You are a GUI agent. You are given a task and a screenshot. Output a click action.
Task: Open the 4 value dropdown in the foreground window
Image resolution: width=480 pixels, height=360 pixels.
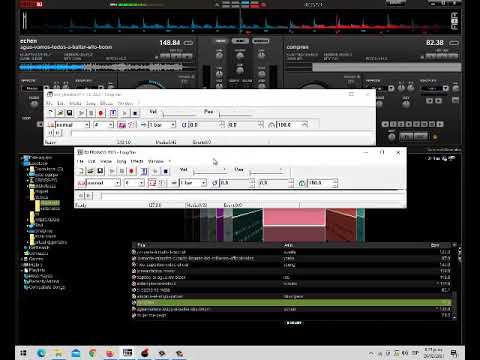pyautogui.click(x=141, y=183)
